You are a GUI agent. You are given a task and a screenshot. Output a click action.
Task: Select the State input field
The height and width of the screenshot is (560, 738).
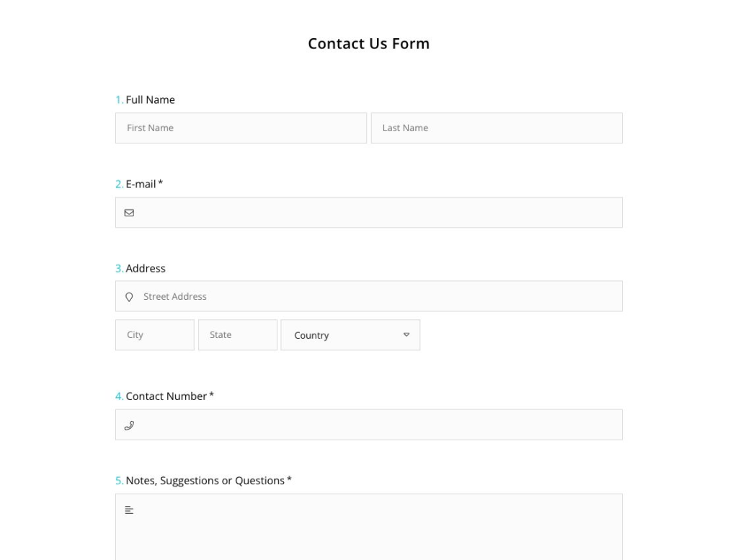(237, 334)
